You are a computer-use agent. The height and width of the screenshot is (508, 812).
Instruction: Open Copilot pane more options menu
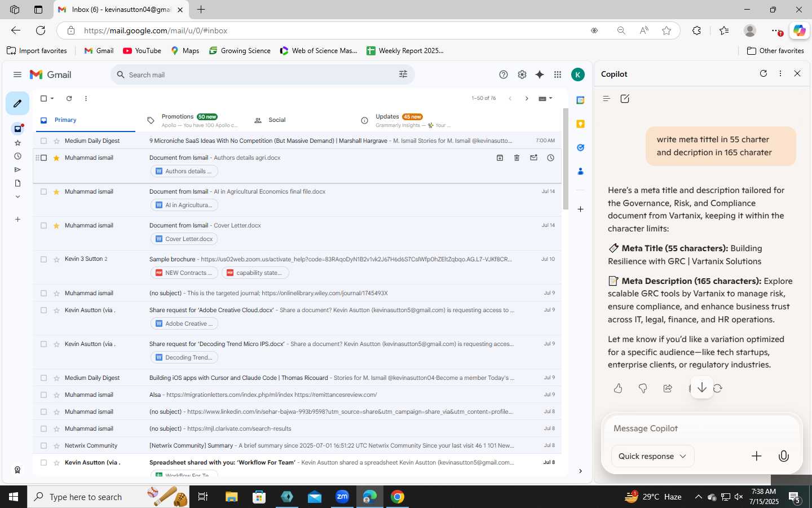click(780, 73)
